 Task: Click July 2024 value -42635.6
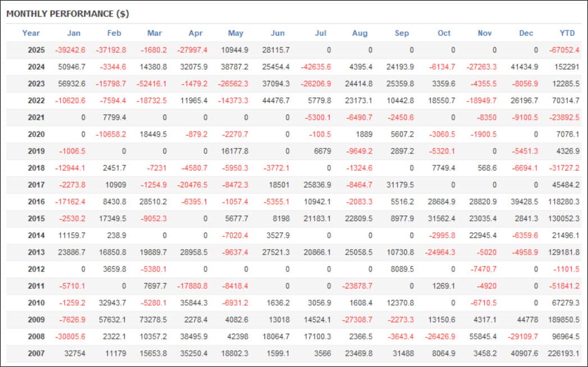pyautogui.click(x=316, y=67)
